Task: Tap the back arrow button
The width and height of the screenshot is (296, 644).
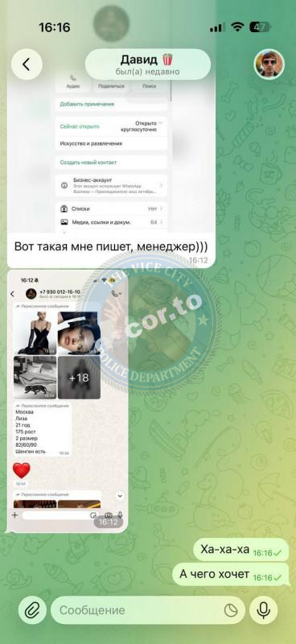Action: pos(27,64)
